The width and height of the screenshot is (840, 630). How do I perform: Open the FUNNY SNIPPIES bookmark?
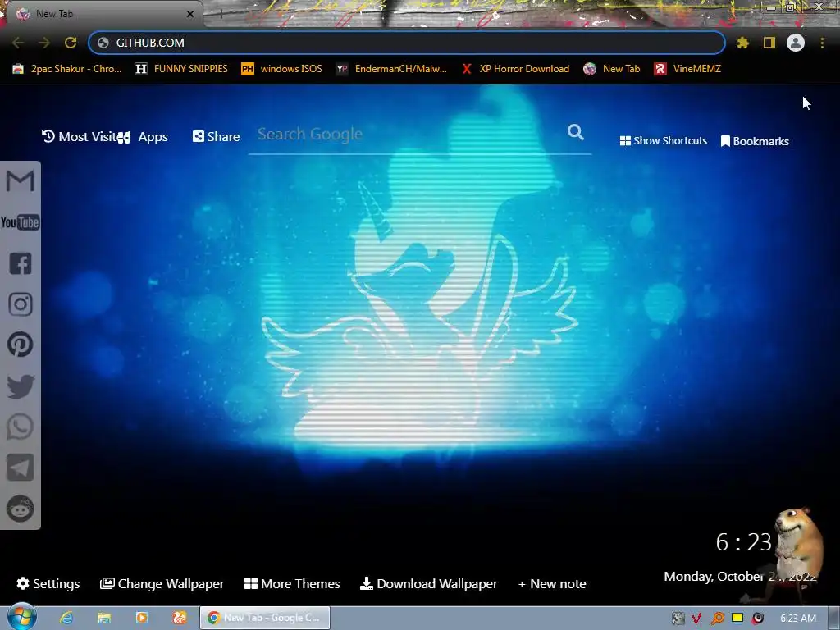pyautogui.click(x=181, y=69)
